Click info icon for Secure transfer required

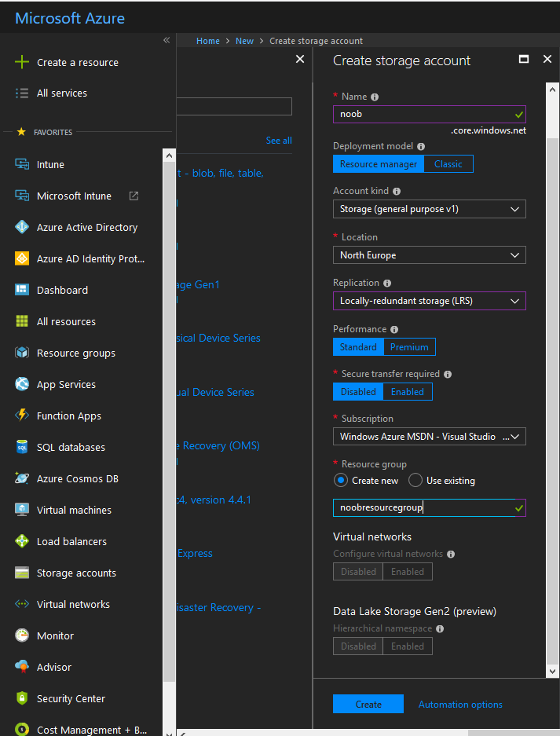[448, 375]
